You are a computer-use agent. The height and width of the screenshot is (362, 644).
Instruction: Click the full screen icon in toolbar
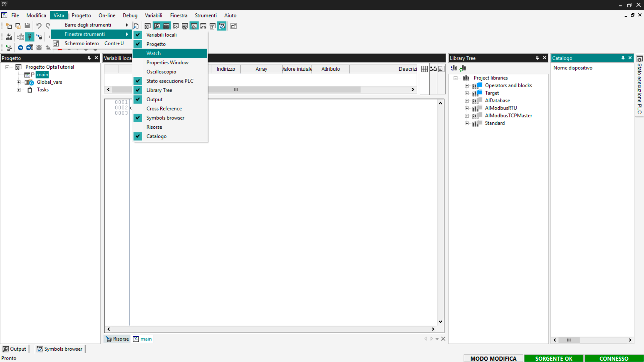click(233, 26)
